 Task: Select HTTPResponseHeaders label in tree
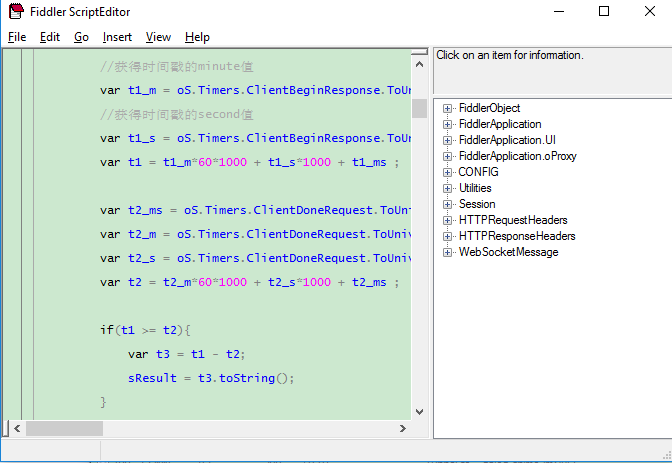pos(517,236)
